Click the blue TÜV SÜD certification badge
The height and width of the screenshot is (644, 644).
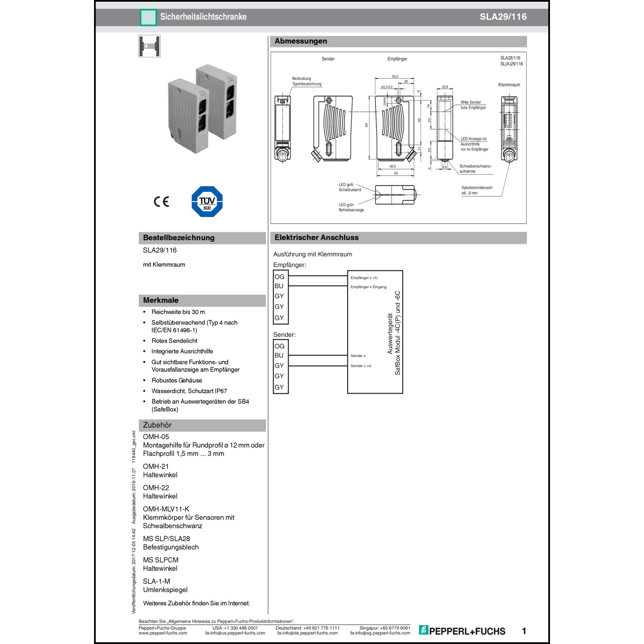(207, 201)
